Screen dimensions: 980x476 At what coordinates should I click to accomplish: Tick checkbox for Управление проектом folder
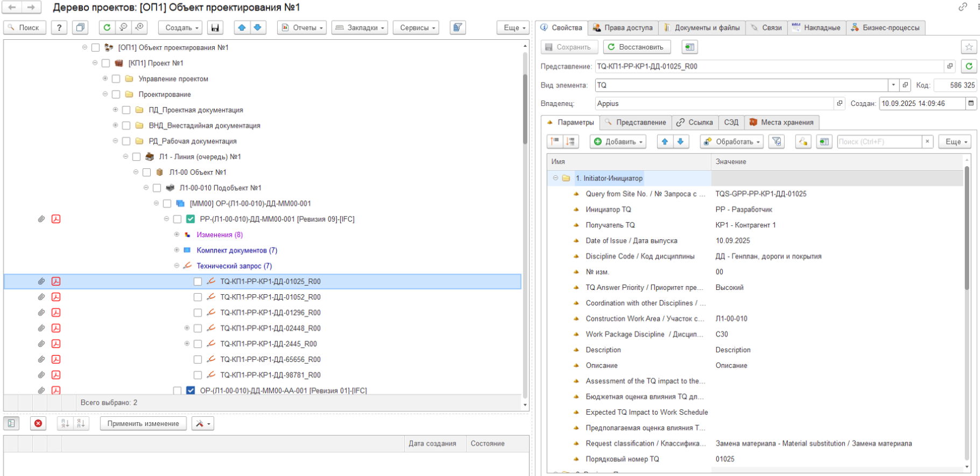116,79
